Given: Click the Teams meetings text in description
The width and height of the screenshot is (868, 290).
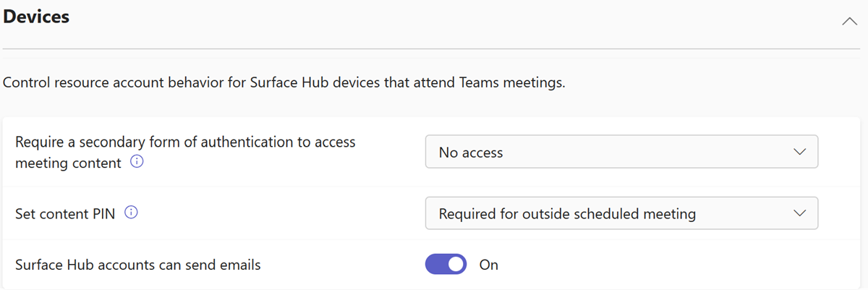Looking at the screenshot, I should pos(512,82).
